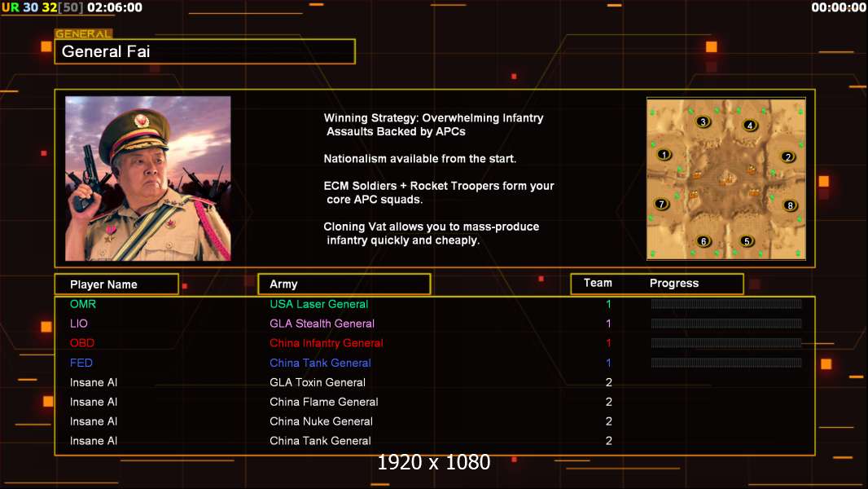Click team number for GLA Toxin General
Viewport: 868px width, 489px height.
[608, 382]
